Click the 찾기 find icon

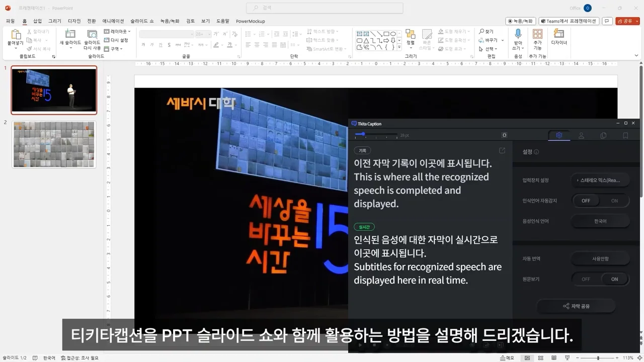pyautogui.click(x=486, y=31)
